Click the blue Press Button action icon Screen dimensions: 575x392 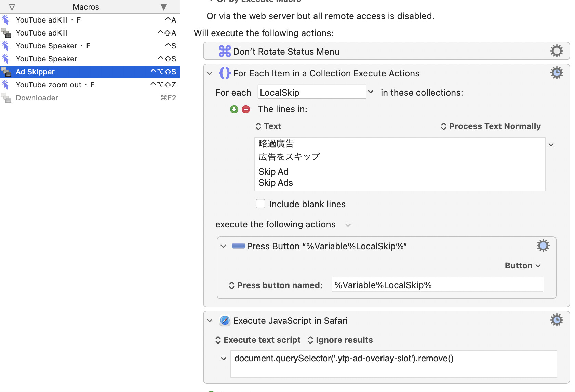click(238, 246)
